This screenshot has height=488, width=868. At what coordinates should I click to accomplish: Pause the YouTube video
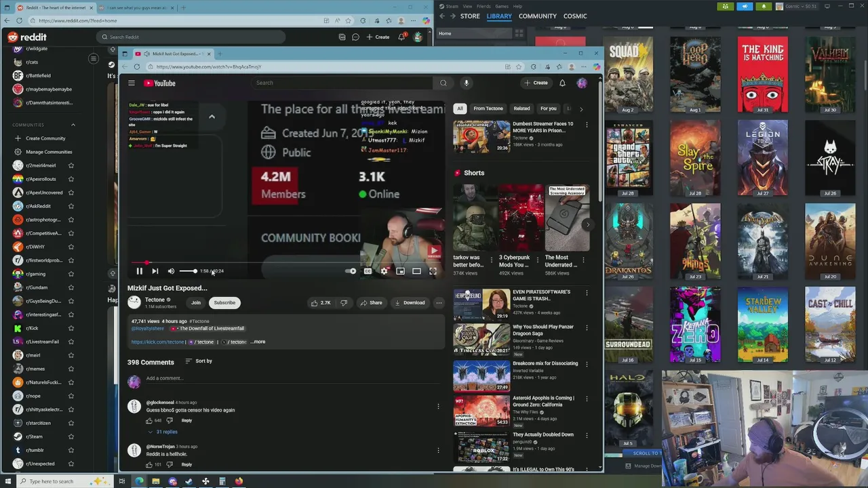139,271
